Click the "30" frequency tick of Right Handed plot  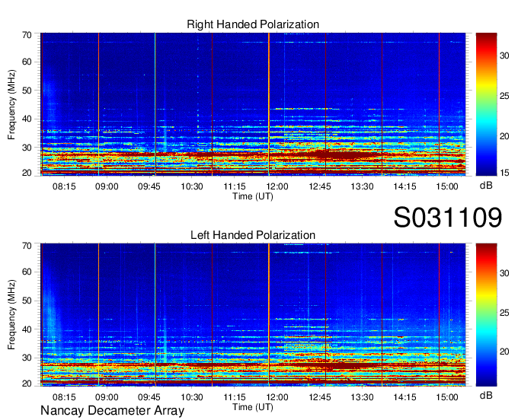tap(27, 148)
